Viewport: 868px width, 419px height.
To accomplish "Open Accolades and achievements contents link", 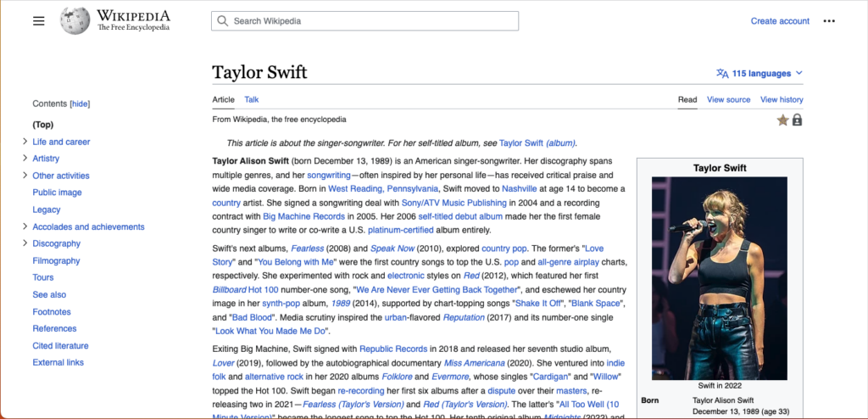I will pos(88,226).
